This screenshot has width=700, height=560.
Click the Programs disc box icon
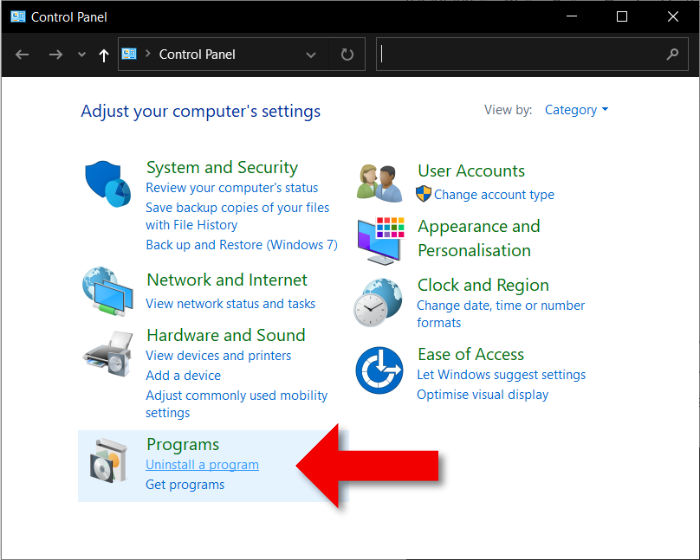[108, 460]
